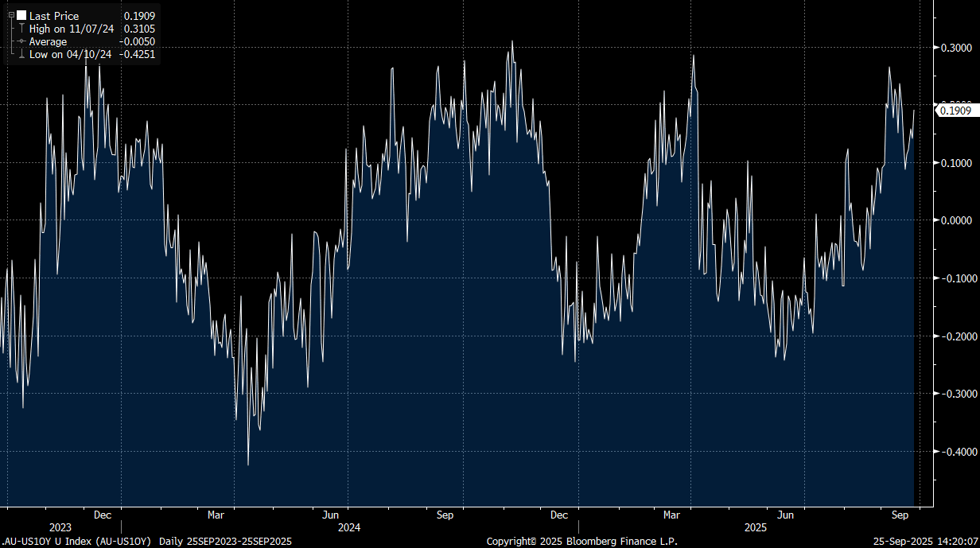Collapse the legend using the minus box
980x548 pixels.
[x=11, y=15]
